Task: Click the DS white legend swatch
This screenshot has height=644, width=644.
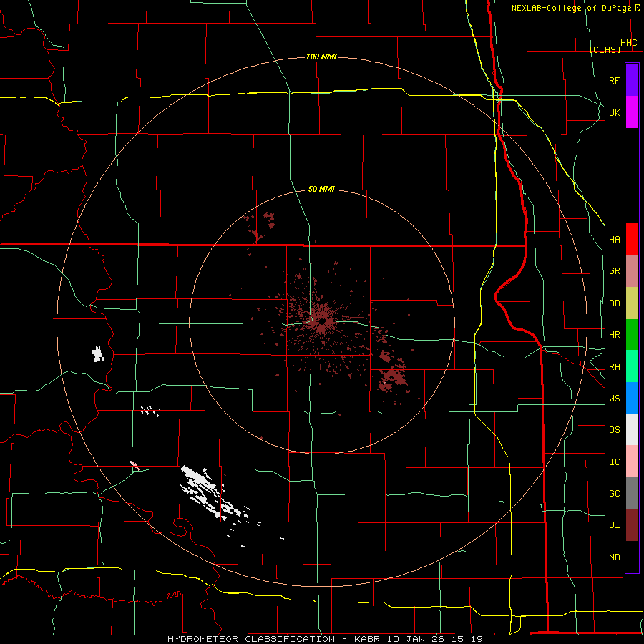Action: [x=632, y=429]
